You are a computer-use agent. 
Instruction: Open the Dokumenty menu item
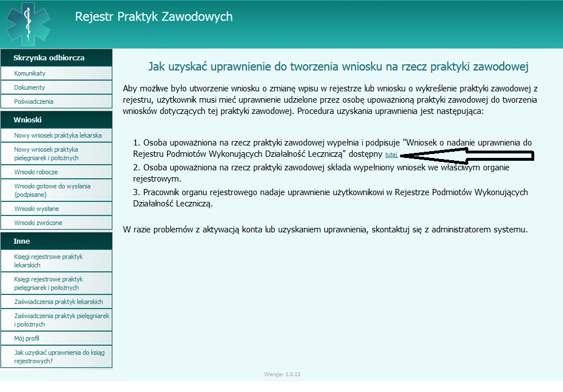[x=56, y=87]
